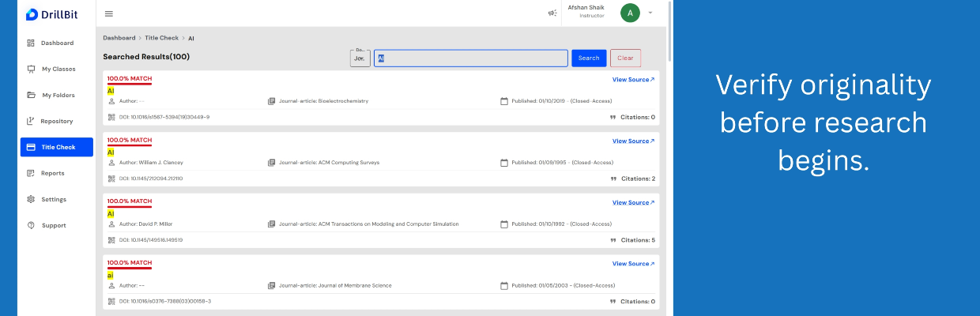Open Support in the sidebar

click(57, 225)
